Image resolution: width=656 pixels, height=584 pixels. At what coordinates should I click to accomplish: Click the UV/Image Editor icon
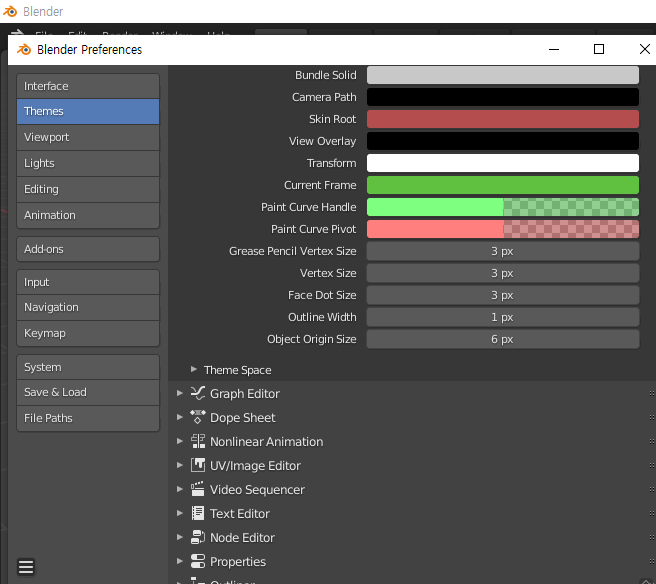(198, 465)
